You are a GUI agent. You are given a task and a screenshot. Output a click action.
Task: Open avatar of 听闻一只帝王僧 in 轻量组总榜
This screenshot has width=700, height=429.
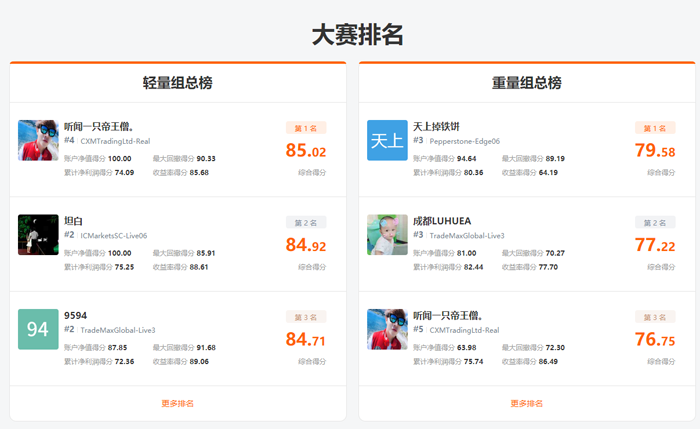[38, 140]
